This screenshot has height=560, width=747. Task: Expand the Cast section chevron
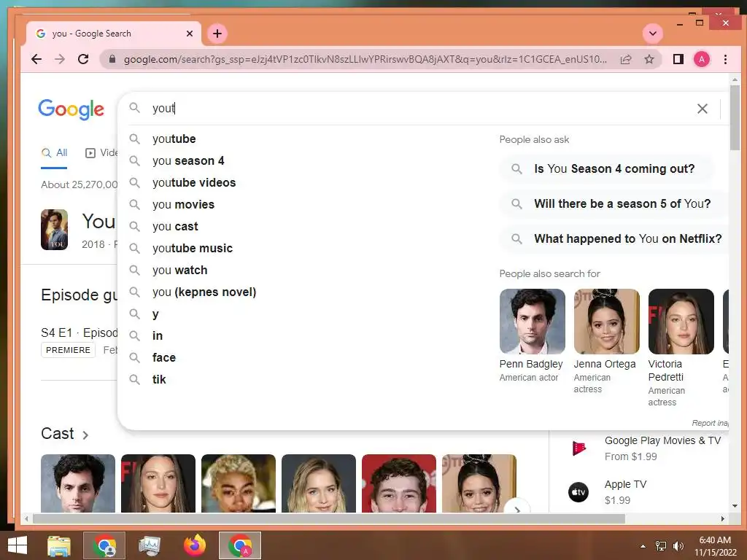(85, 435)
